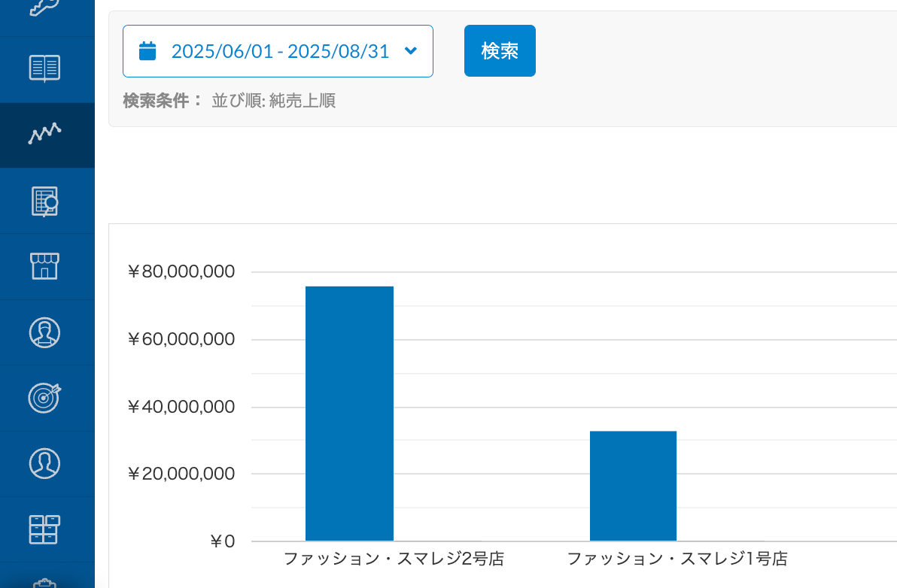Click the bar for ファッション・スマレジ2号店
Screen dimensions: 897x588
click(349, 413)
